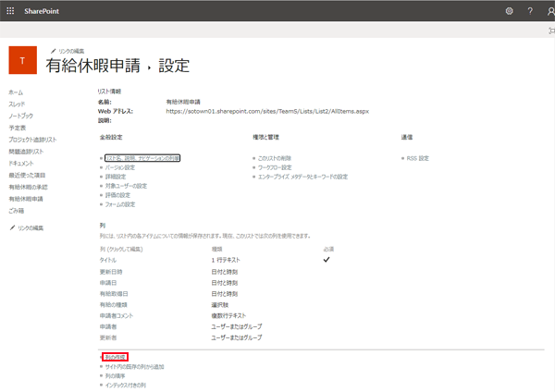Image resolution: width=555 pixels, height=392 pixels.
Task: Click リンクの編集 above the page title
Action: point(71,51)
